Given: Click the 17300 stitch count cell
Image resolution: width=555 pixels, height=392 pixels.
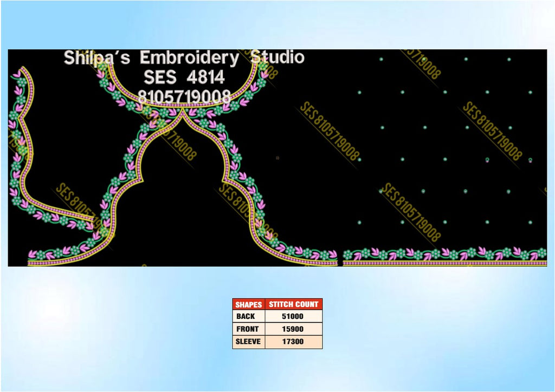Looking at the screenshot, I should [293, 342].
